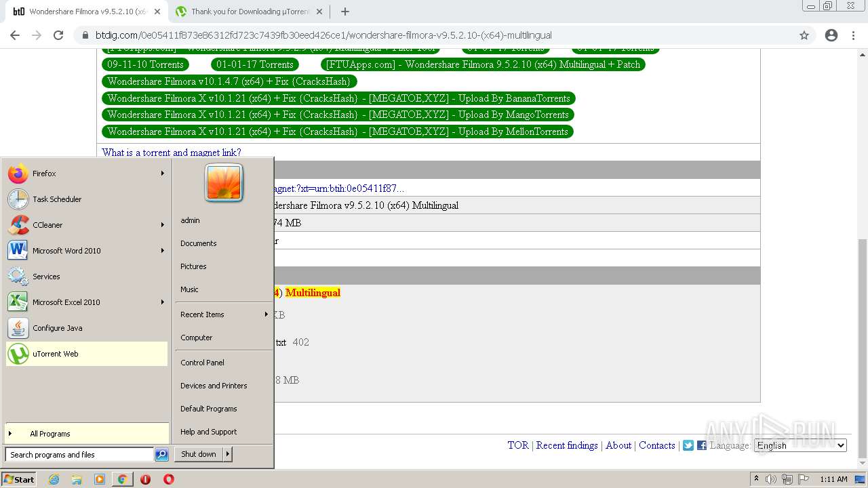Open 'What is a torrent and magnet link?'
The width and height of the screenshot is (868, 488).
click(172, 152)
